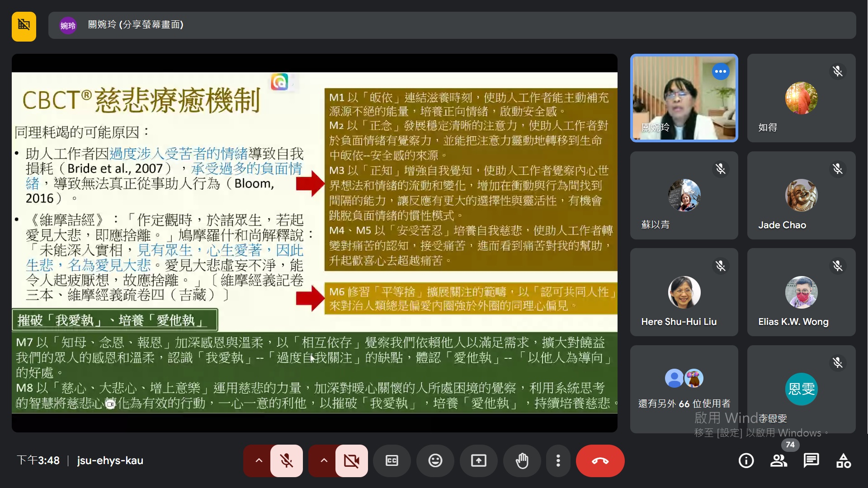Select Elias K.W. Wong's participant tile
This screenshot has width=868, height=488.
(x=801, y=292)
